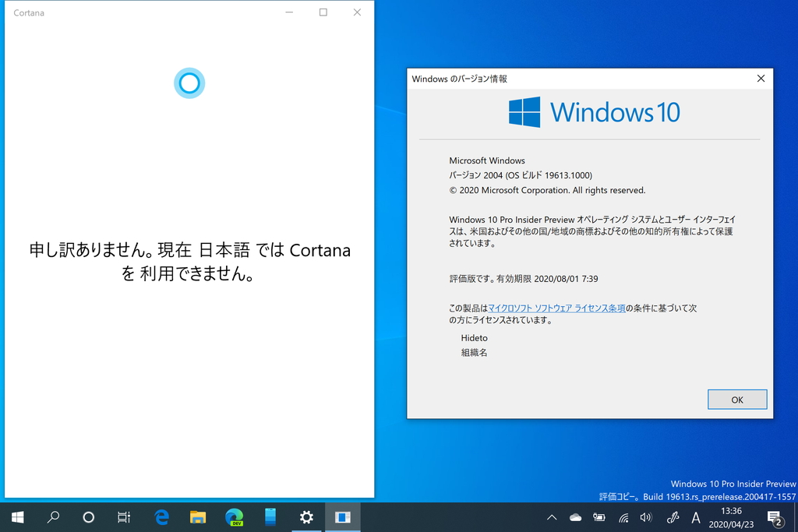
Task: Open the speaker volume control
Action: pos(645,517)
